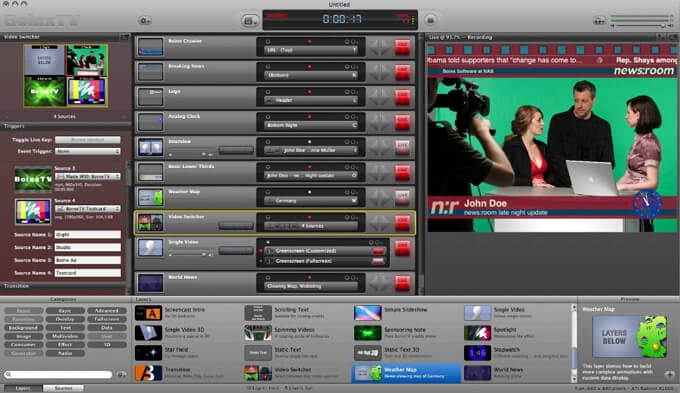Open the Breaking News position dropdown
This screenshot has height=393, width=680.
tap(311, 75)
